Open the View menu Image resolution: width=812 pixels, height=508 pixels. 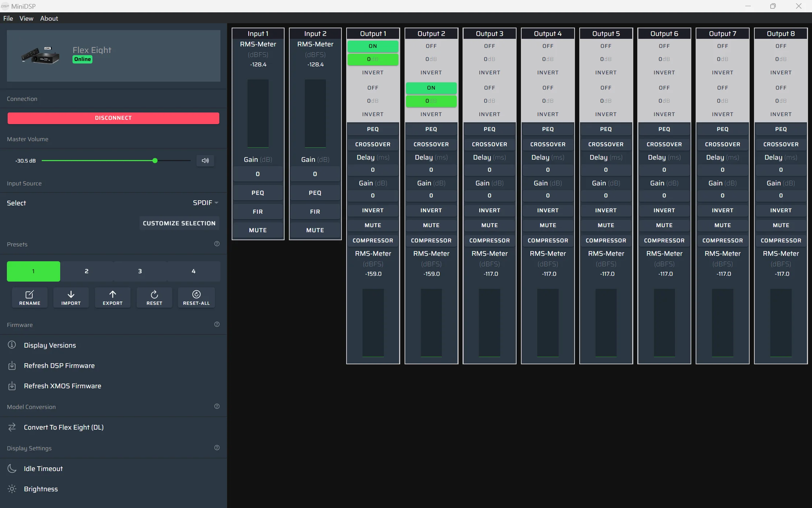pyautogui.click(x=26, y=18)
